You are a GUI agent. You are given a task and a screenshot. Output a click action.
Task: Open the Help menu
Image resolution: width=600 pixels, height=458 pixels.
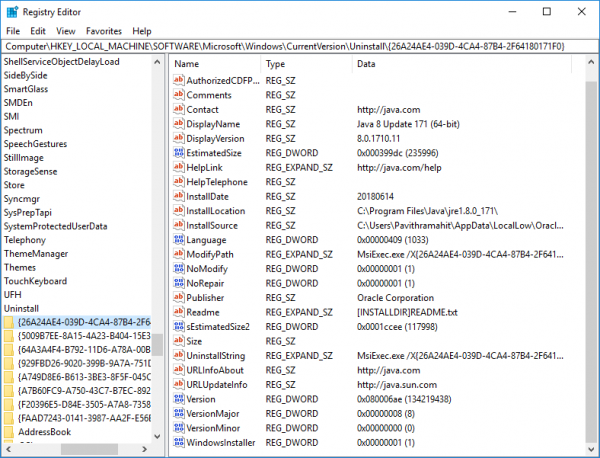click(x=142, y=31)
